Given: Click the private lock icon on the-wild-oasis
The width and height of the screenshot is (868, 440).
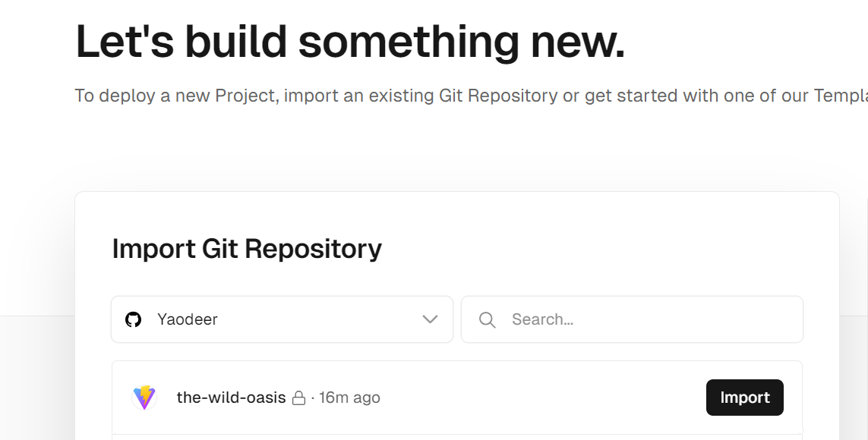Looking at the screenshot, I should tap(298, 398).
